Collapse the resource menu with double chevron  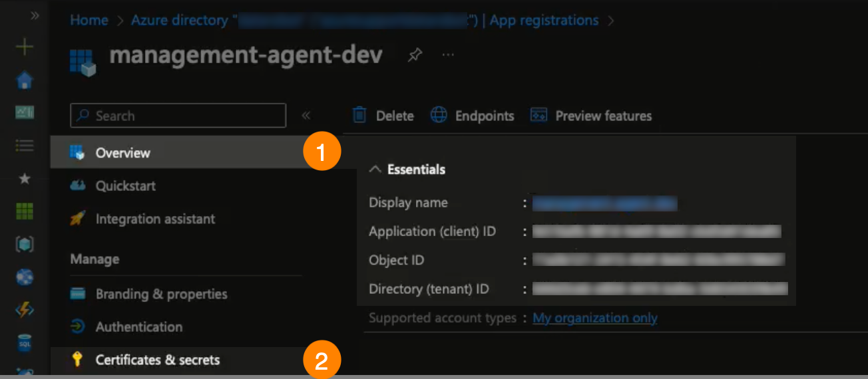[306, 116]
